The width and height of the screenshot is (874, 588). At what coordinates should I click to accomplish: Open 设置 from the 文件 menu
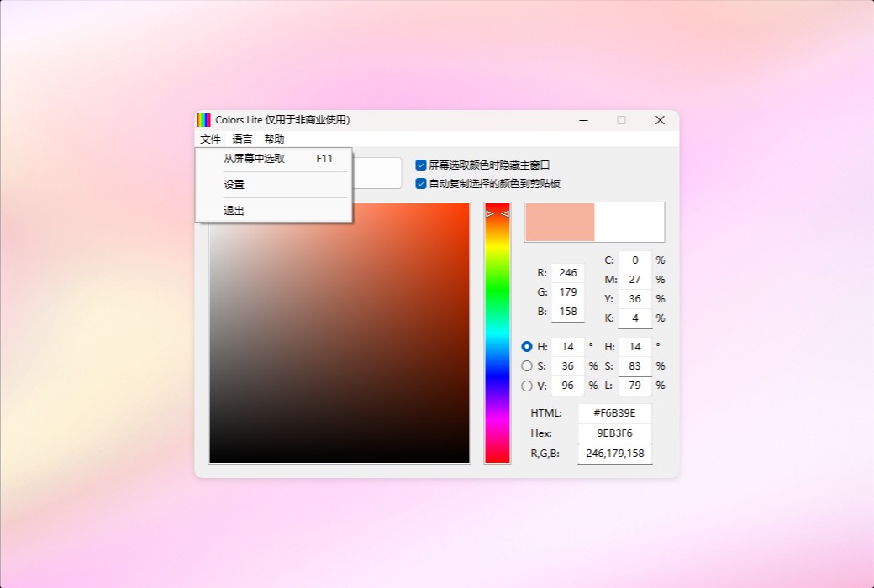[x=235, y=184]
